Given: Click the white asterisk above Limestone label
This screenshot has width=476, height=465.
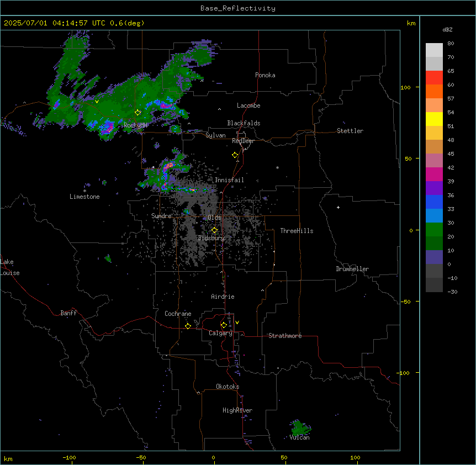Looking at the screenshot, I should click(x=84, y=191).
